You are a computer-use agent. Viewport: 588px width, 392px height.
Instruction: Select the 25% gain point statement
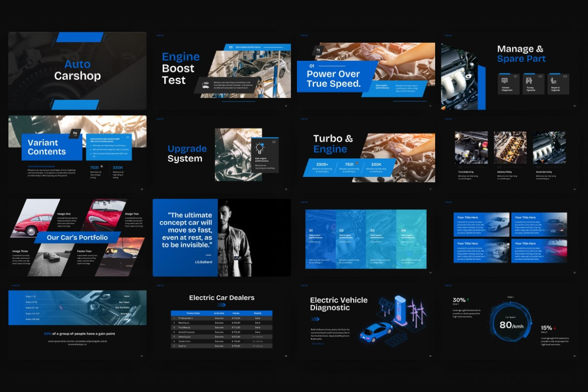pyautogui.click(x=79, y=334)
